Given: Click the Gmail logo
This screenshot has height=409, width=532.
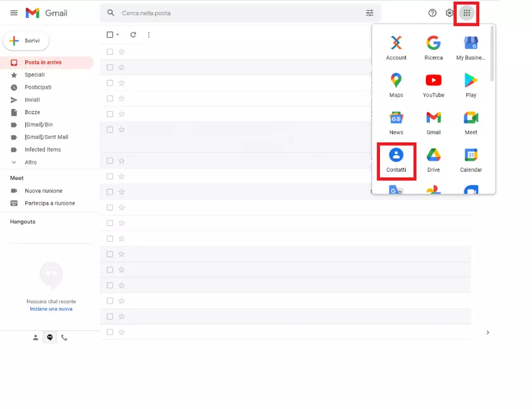Looking at the screenshot, I should coord(47,13).
